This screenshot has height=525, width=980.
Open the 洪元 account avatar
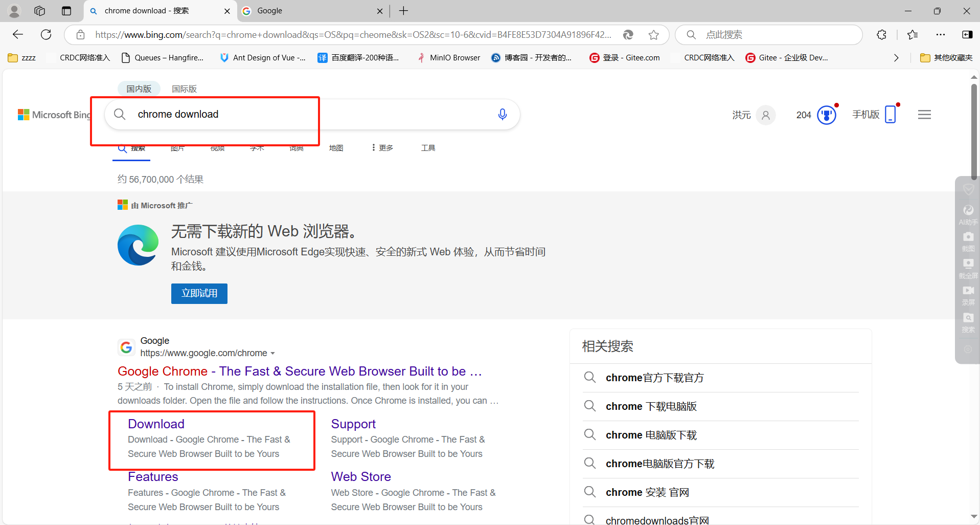tap(765, 115)
